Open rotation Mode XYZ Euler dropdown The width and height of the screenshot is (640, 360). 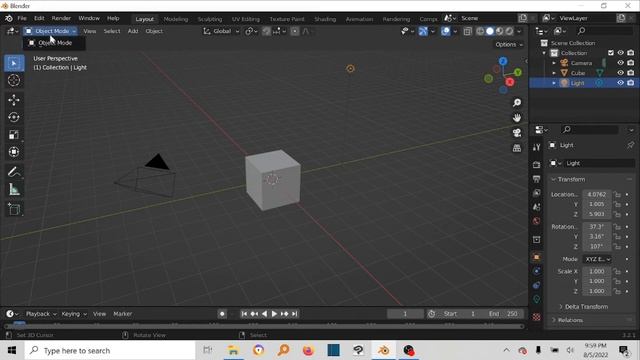tap(597, 259)
